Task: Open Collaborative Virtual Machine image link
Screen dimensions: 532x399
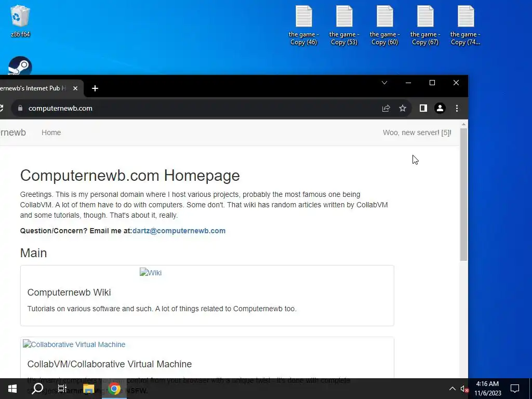Action: 74,344
